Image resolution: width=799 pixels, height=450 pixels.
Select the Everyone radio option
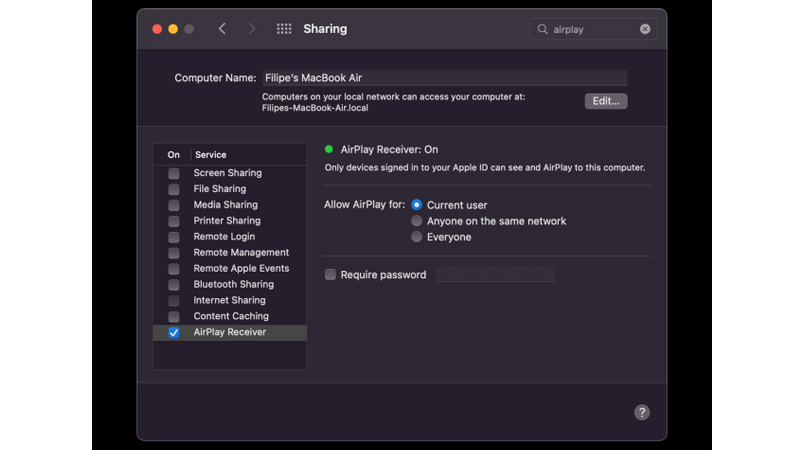pos(416,236)
